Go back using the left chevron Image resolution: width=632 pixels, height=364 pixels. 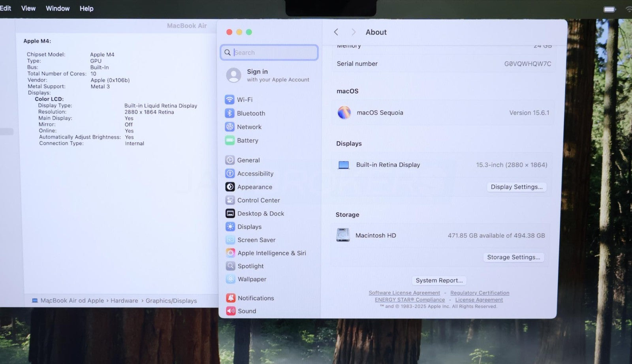tap(336, 32)
